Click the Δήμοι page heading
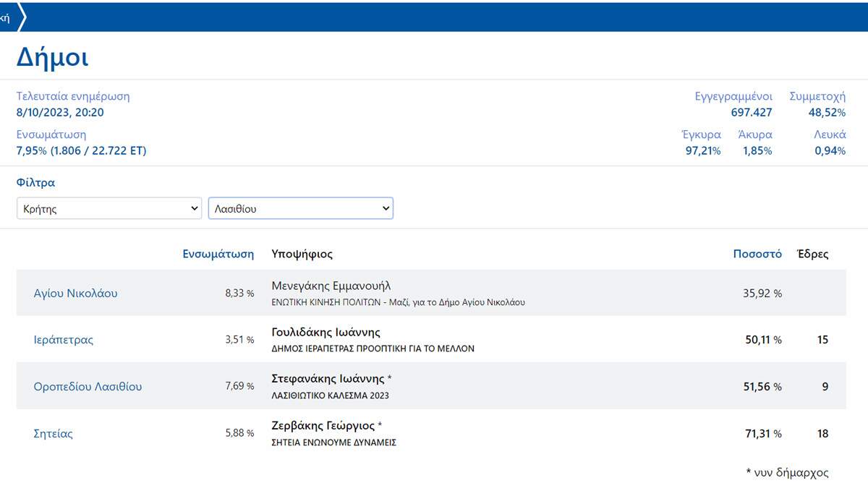This screenshot has height=483, width=868. click(x=52, y=57)
